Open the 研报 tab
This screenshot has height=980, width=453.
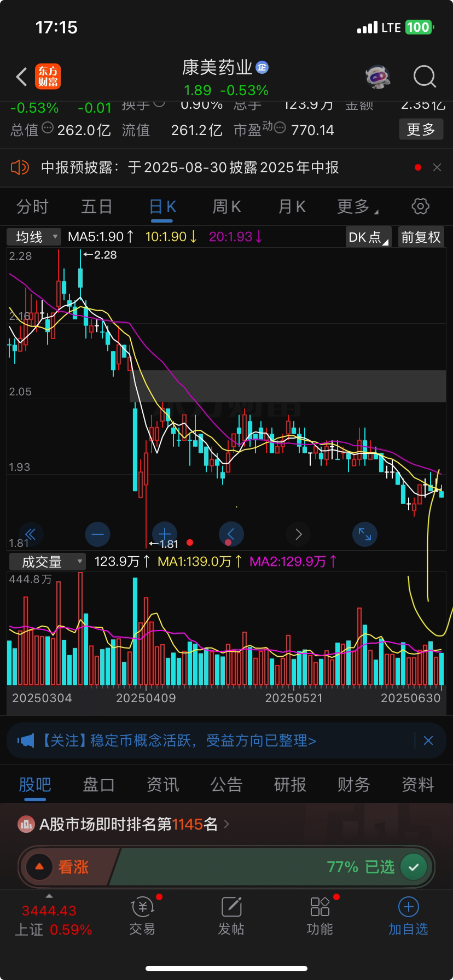(290, 785)
